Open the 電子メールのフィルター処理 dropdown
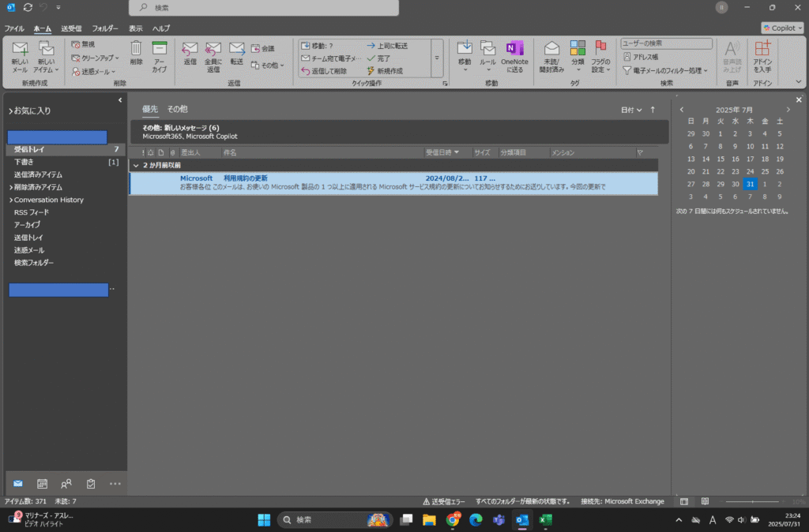Screen dimensions: 809x532 (665, 70)
